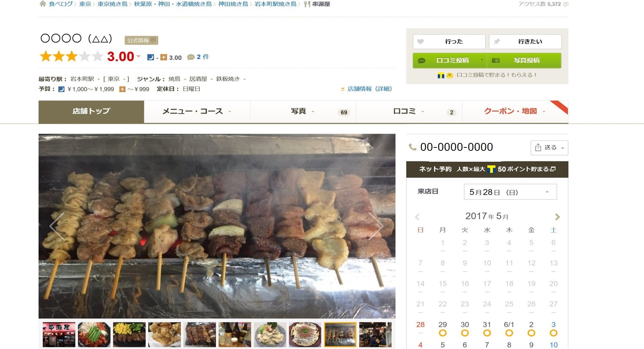Show next photo with right arrow
Viewport: 644px width, 349px height.
pos(375,226)
